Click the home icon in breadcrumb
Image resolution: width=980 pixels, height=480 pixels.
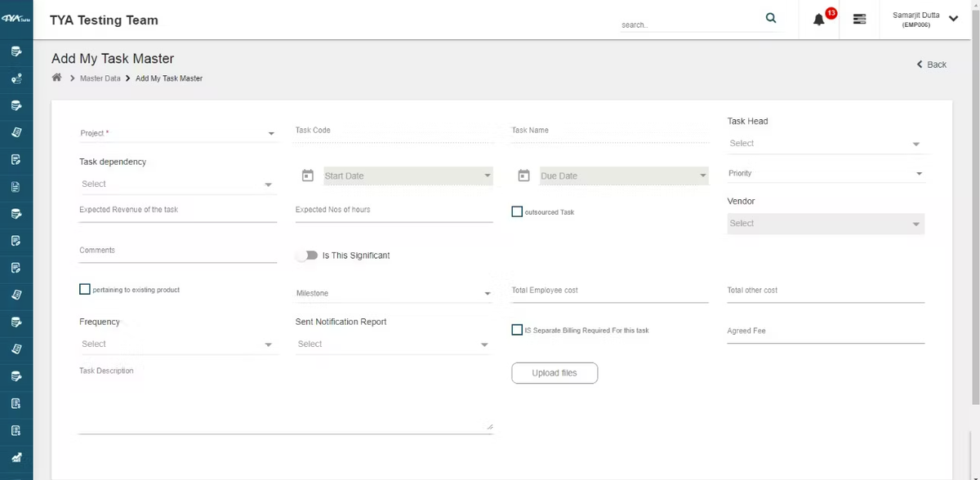click(x=56, y=78)
